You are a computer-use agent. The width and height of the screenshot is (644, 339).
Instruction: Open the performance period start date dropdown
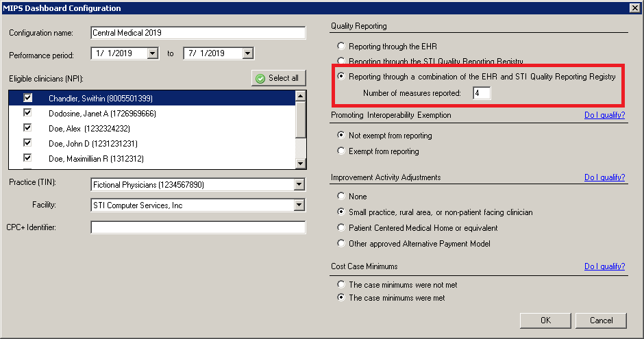[153, 53]
